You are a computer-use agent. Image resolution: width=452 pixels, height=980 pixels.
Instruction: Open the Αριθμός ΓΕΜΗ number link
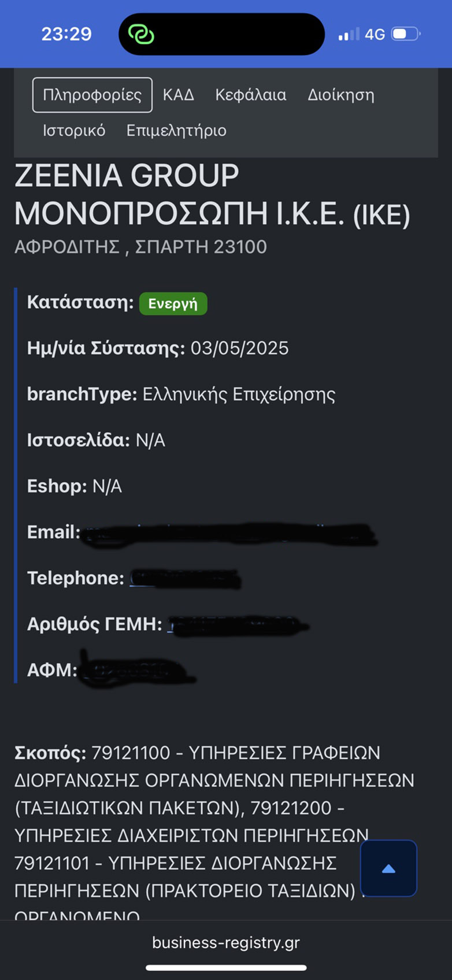pos(236,625)
